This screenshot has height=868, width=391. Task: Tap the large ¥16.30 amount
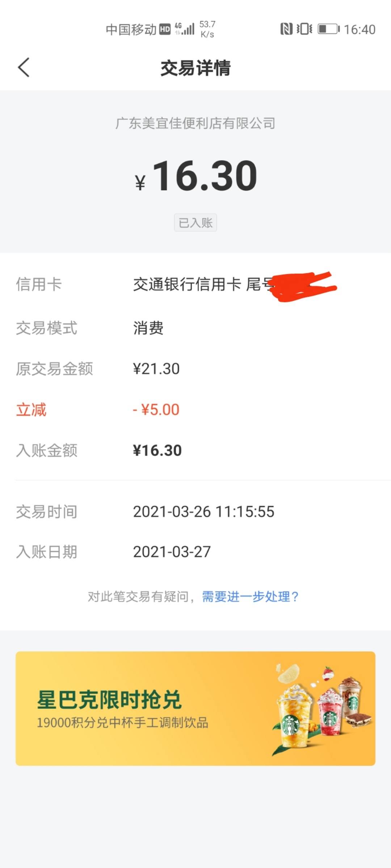(196, 176)
